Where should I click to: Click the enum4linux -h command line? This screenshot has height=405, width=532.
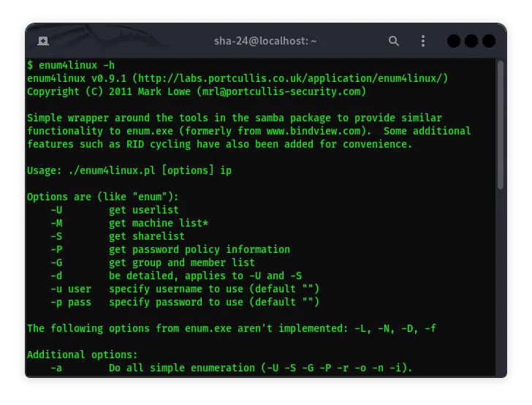[72, 65]
